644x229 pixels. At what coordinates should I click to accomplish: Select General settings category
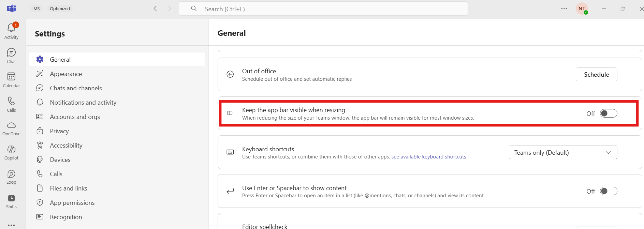117,59
